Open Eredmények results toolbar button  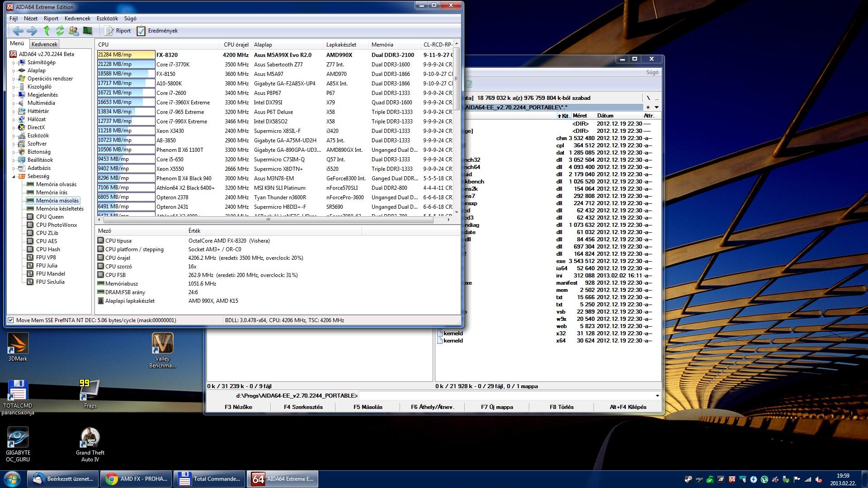(x=157, y=31)
